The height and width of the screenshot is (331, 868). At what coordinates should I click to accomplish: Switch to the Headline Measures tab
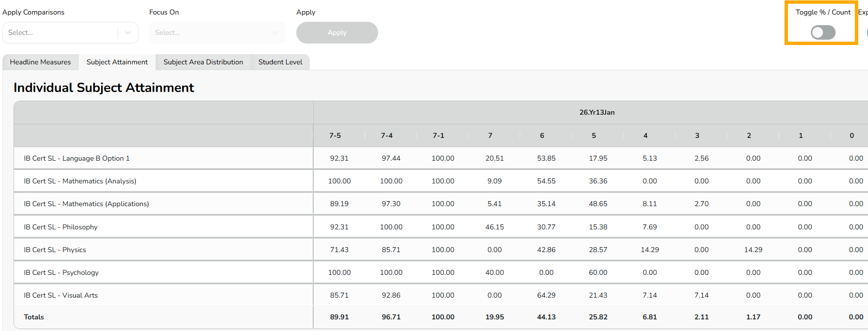coord(40,62)
